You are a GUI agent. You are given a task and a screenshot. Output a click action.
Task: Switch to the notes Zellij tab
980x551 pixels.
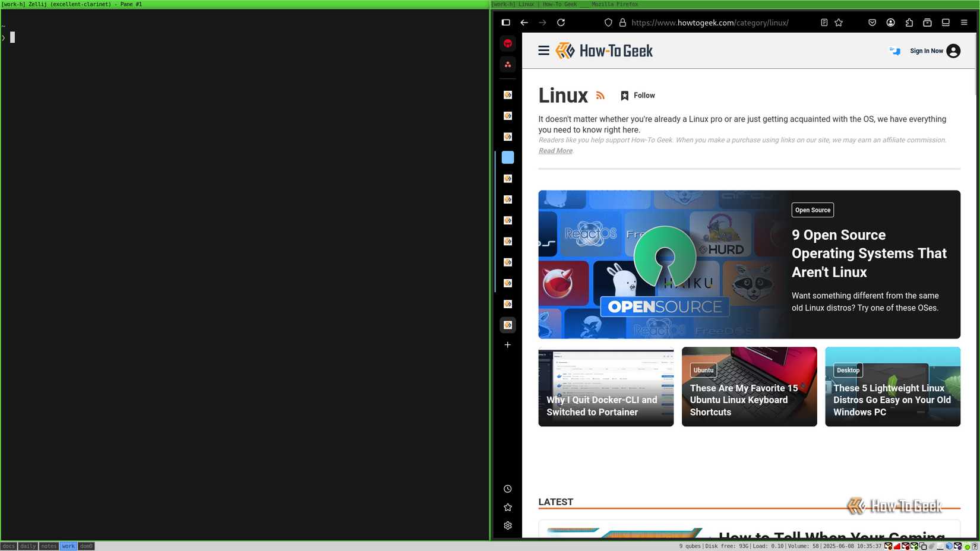pyautogui.click(x=49, y=546)
